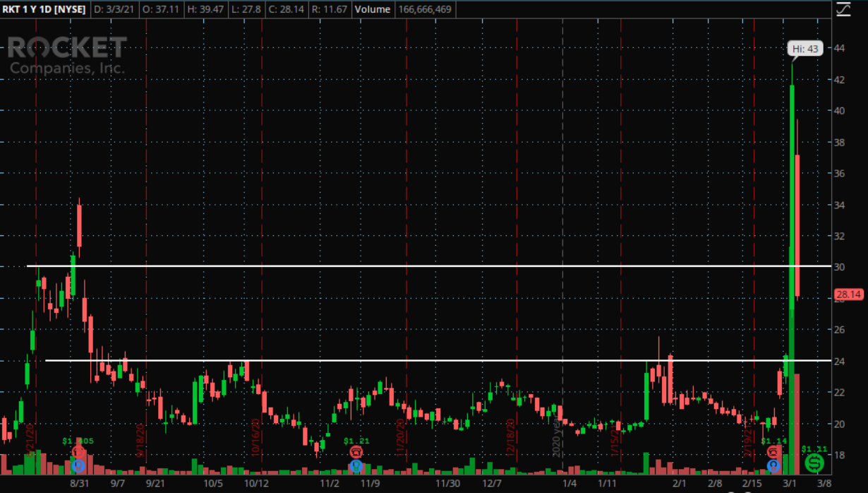Click the 2/8 date on the time axis

(x=714, y=483)
